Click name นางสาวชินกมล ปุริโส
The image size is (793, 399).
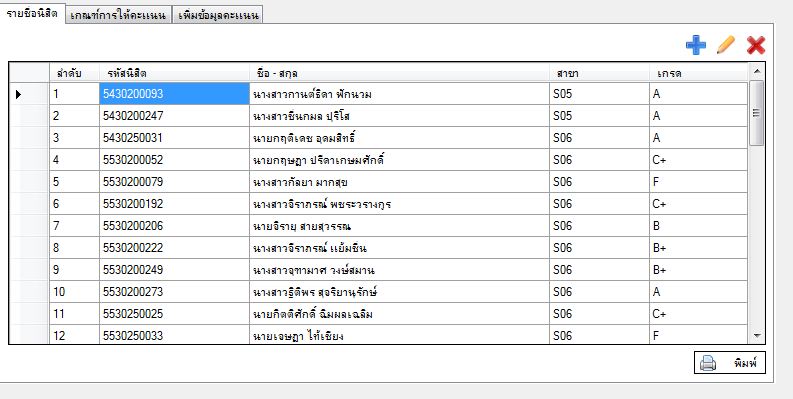[x=400, y=116]
